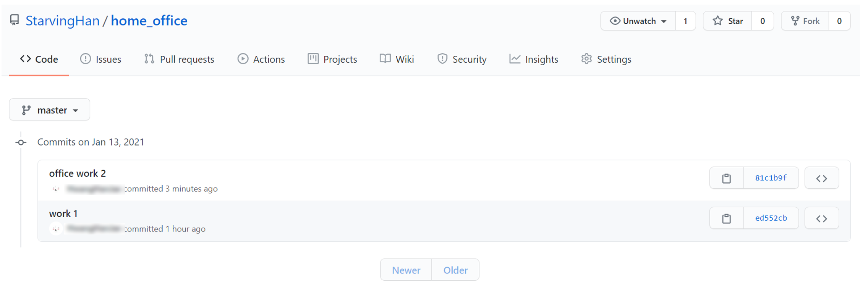Click the Issues circle icon
Image resolution: width=868 pixels, height=291 pixels.
pyautogui.click(x=85, y=59)
